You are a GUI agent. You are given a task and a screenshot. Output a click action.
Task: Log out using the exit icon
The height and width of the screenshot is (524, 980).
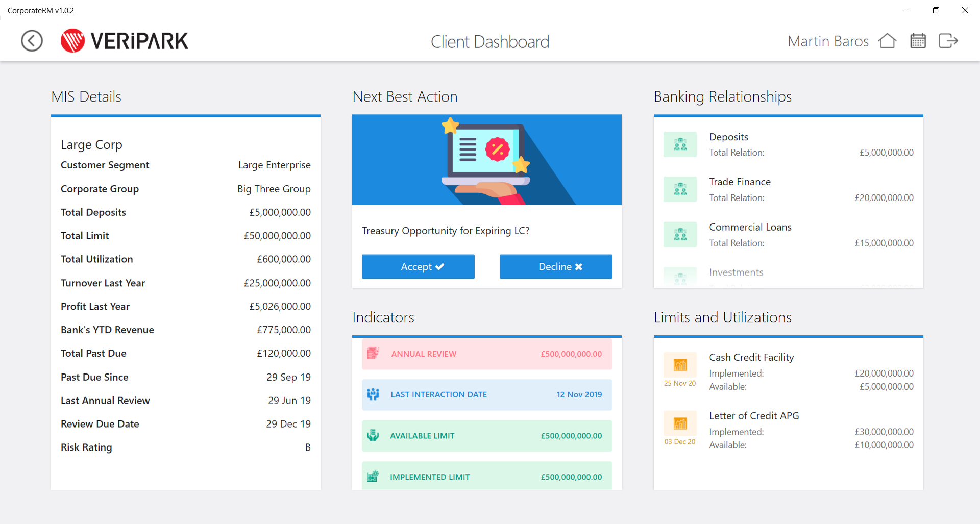point(948,41)
